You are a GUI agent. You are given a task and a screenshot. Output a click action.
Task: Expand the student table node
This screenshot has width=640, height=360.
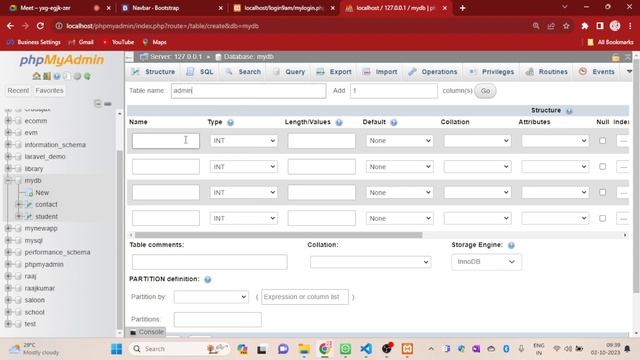coord(18,216)
